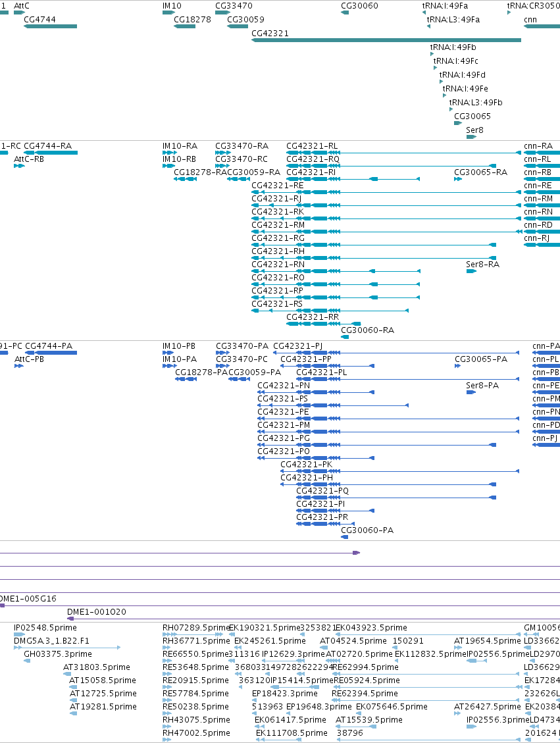
Task: Select the CG33470 gene label
Action: (234, 6)
